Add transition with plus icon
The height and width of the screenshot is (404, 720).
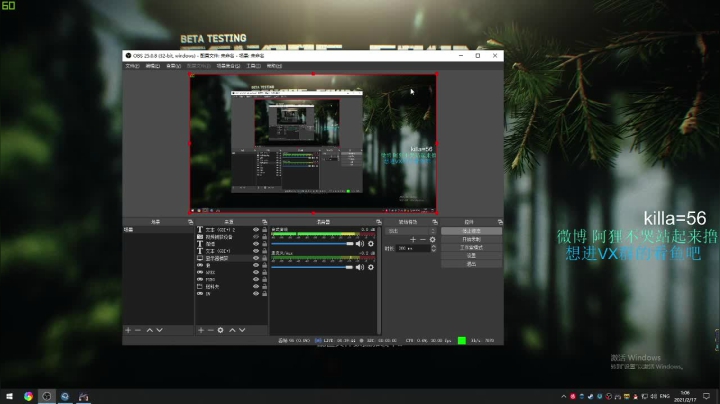[413, 240]
